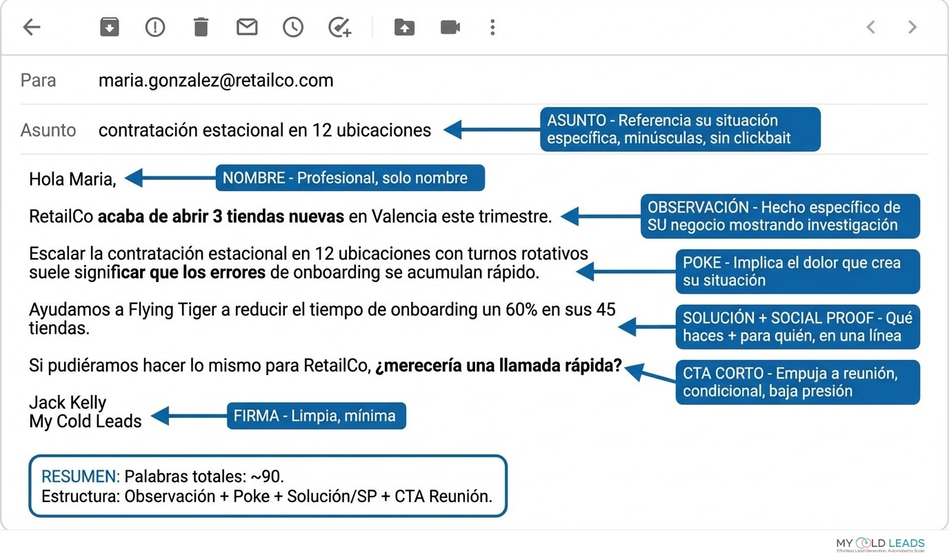The height and width of the screenshot is (560, 949).
Task: Click the FIRMA annotation label
Action: [x=316, y=416]
